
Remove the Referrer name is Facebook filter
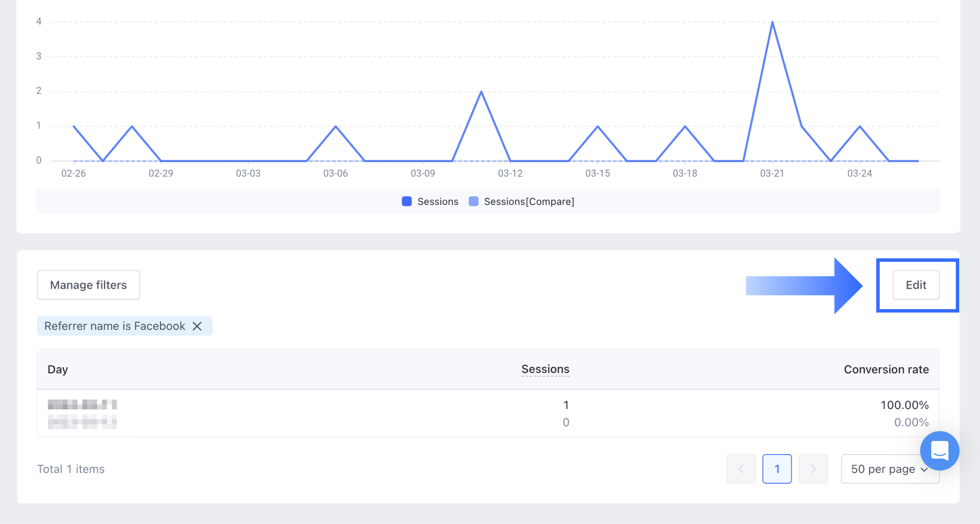coord(197,326)
